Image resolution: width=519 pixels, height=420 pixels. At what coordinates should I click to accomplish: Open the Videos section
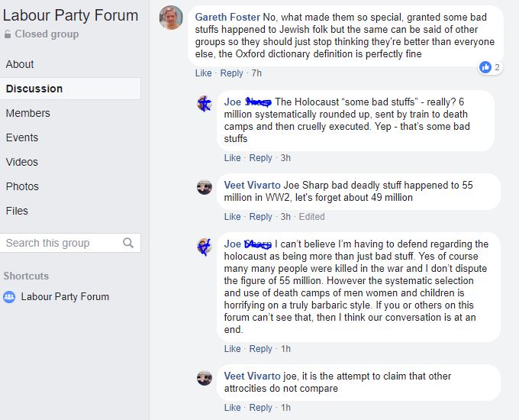point(22,162)
